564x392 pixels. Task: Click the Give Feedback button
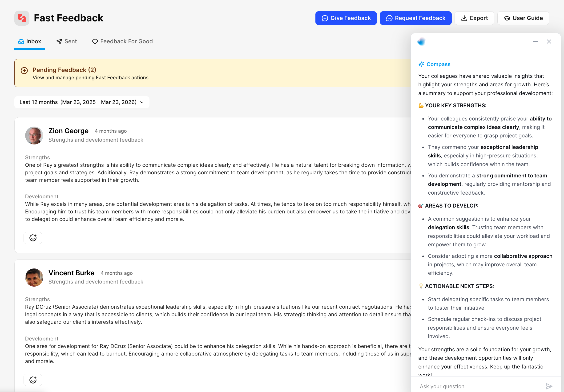346,18
